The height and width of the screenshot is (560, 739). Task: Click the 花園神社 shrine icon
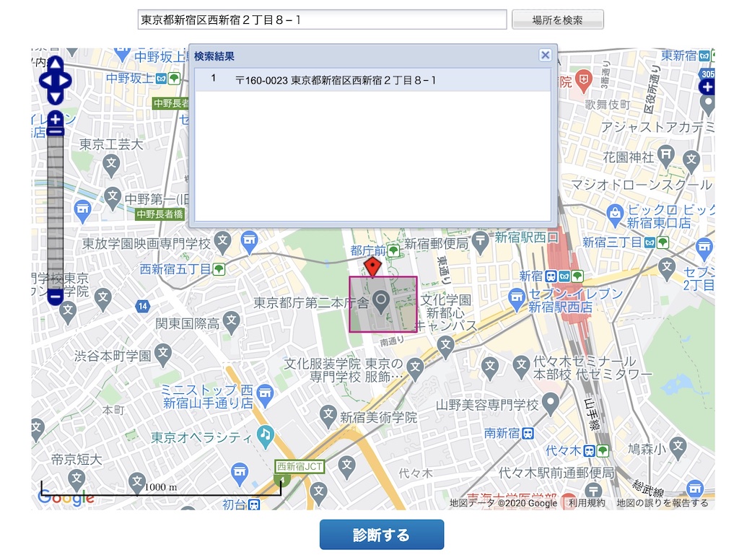[665, 155]
